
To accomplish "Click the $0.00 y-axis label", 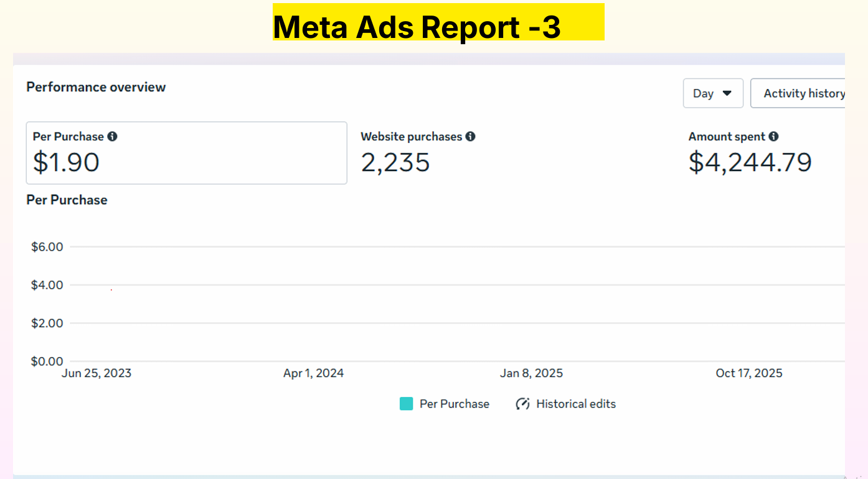I will pos(47,361).
